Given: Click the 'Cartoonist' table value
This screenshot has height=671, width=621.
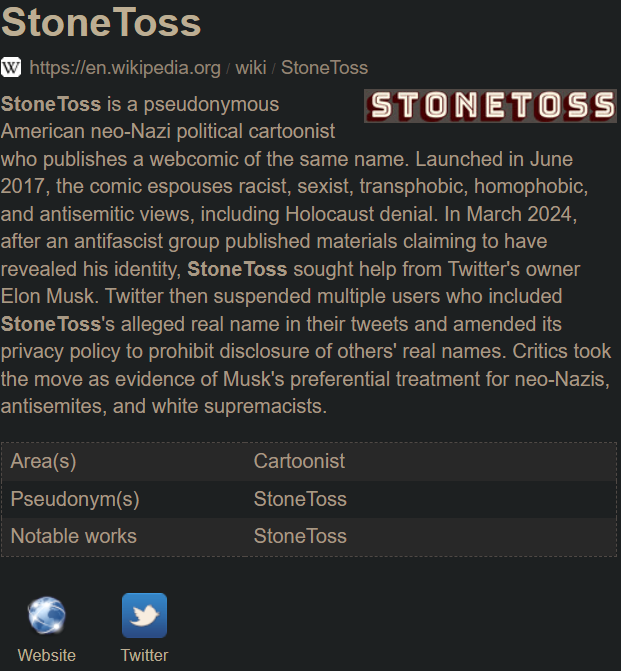Looking at the screenshot, I should [299, 461].
